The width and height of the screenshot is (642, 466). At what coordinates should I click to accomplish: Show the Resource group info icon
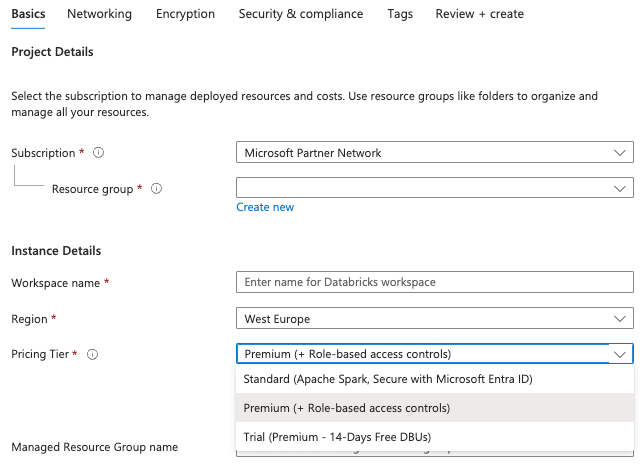156,189
